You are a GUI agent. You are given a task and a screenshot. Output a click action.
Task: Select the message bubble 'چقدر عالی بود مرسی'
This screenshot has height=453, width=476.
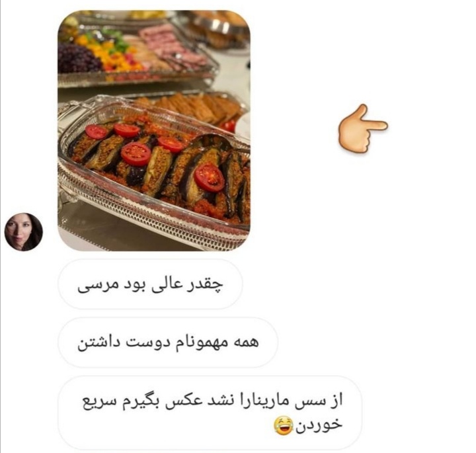[150, 284]
